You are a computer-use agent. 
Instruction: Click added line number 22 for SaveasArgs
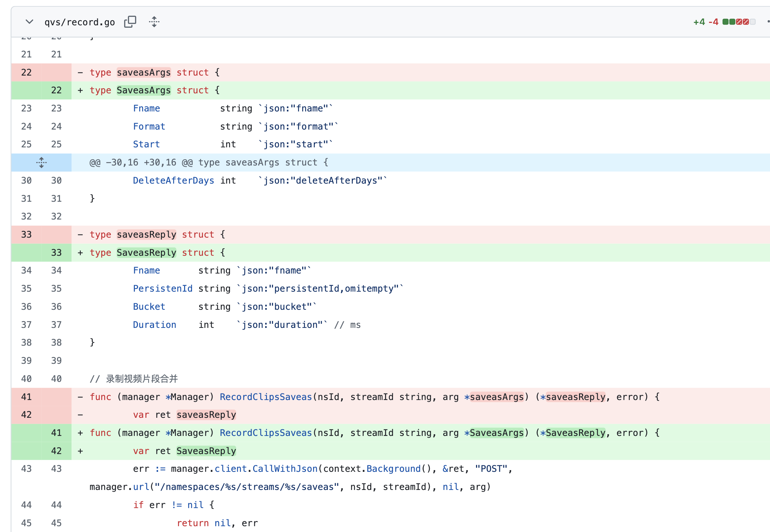pyautogui.click(x=56, y=90)
